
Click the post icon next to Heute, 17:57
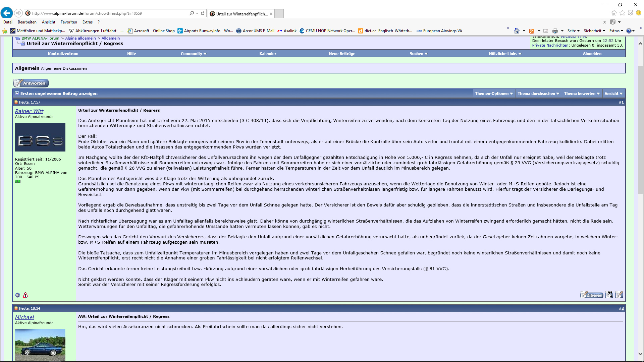pyautogui.click(x=16, y=102)
